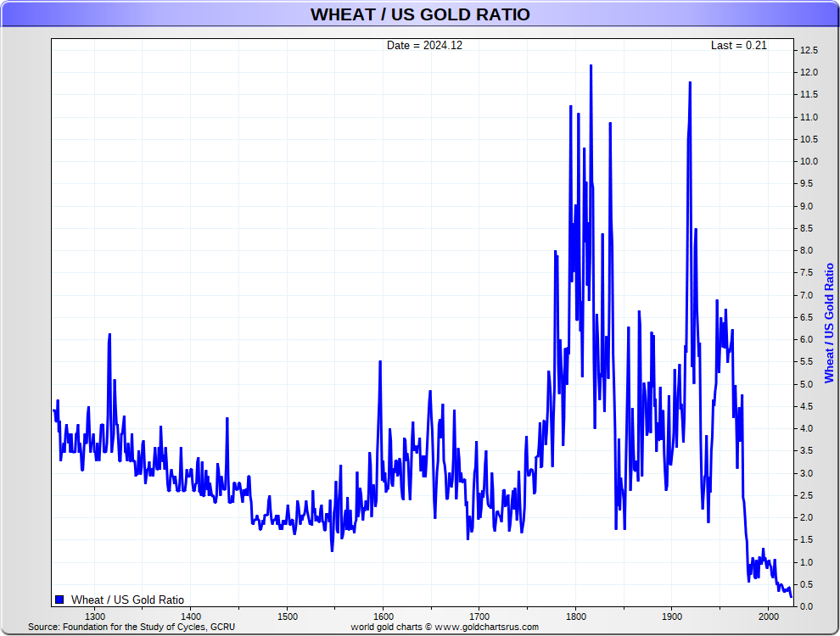Click the rotated vertical y-axis title
840x636 pixels.
click(x=829, y=323)
